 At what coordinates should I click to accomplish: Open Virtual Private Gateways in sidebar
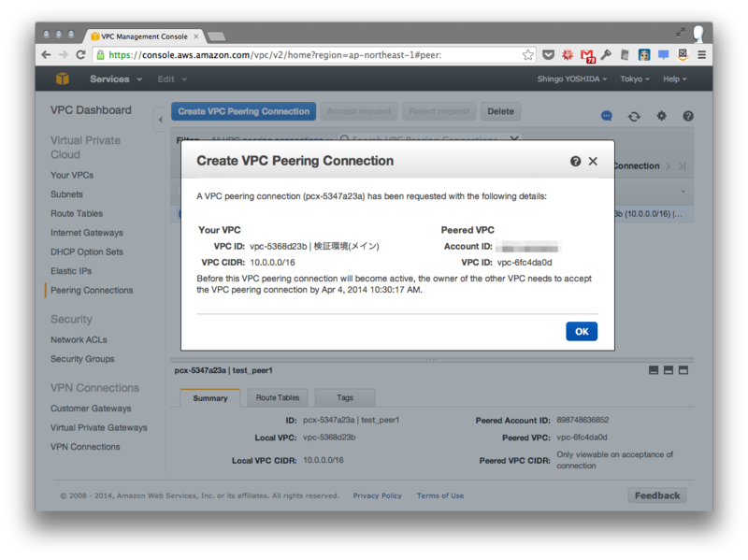99,427
